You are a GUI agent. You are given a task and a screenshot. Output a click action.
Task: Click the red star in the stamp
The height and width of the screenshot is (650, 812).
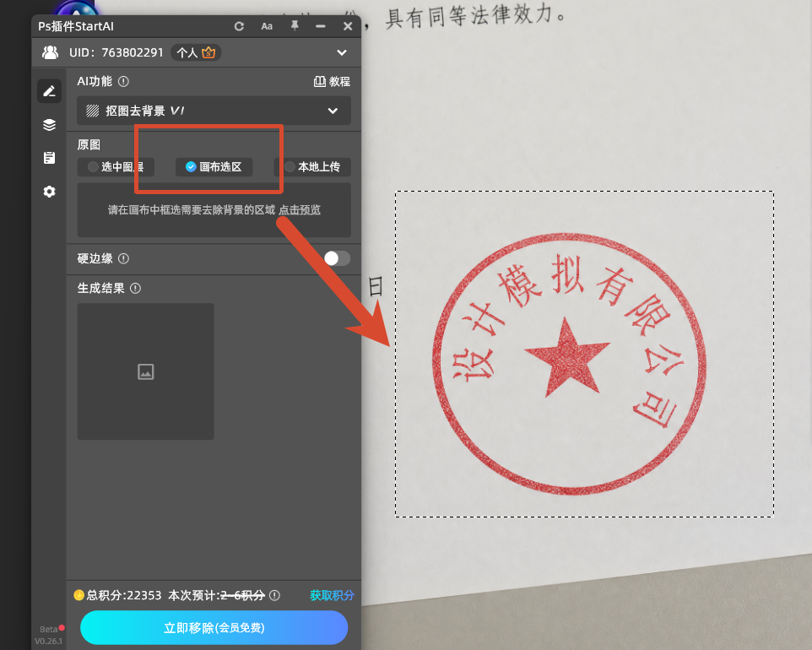point(567,357)
